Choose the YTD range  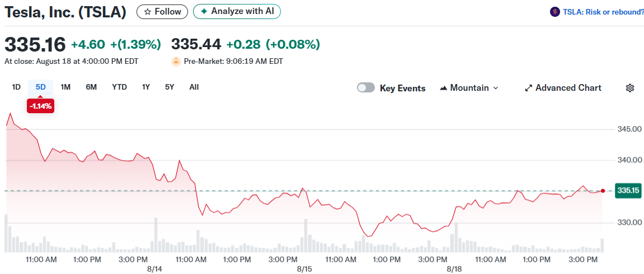click(120, 87)
